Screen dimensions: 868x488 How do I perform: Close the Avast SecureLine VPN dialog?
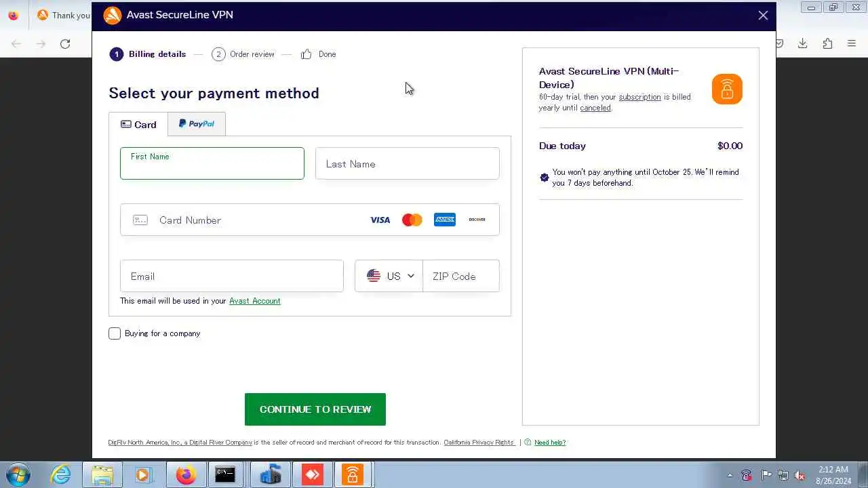[763, 15]
